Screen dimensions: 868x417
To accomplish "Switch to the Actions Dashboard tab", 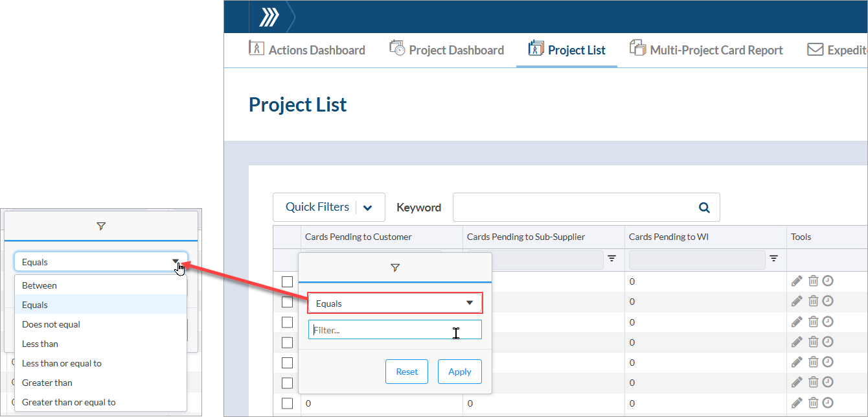I will point(307,50).
